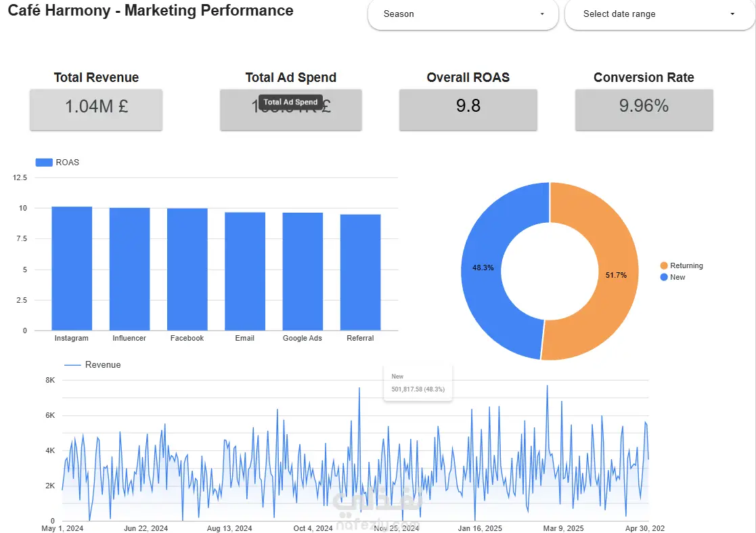Click the Season dropdown arrow icon

[x=542, y=14]
